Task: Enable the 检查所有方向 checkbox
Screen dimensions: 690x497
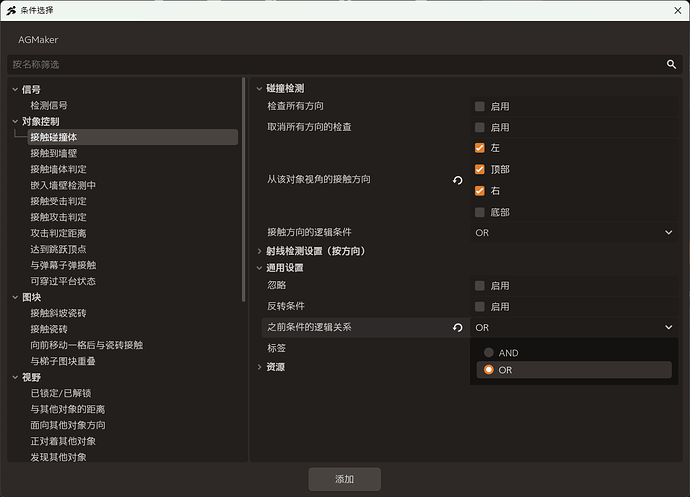Action: pyautogui.click(x=480, y=106)
